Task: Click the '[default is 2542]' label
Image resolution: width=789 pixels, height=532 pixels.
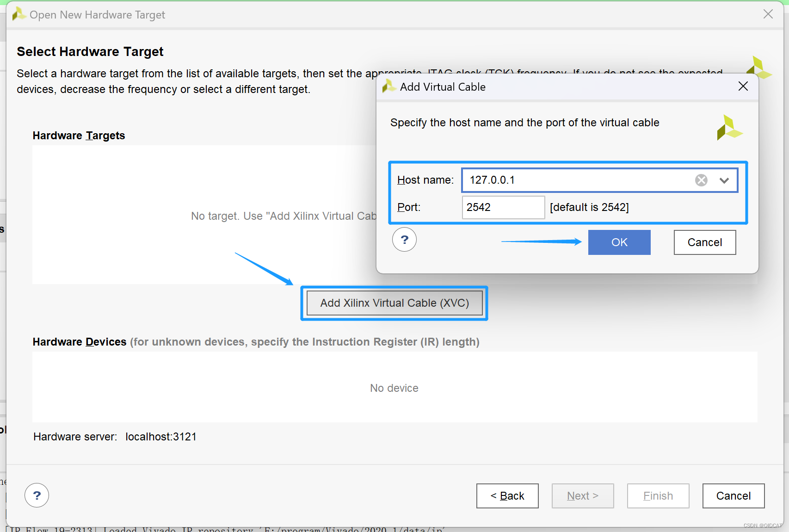Action: (589, 207)
